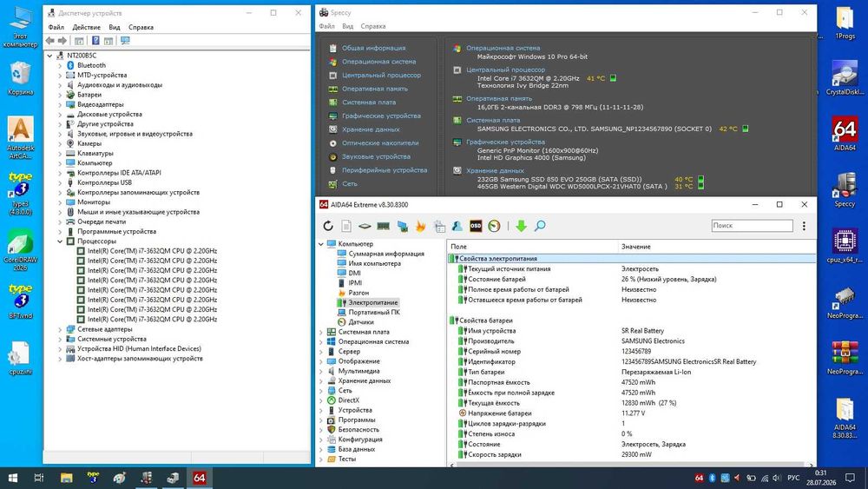The width and height of the screenshot is (868, 489).
Task: Click the memory module icon in AIDA64 toolbar
Action: click(x=383, y=226)
